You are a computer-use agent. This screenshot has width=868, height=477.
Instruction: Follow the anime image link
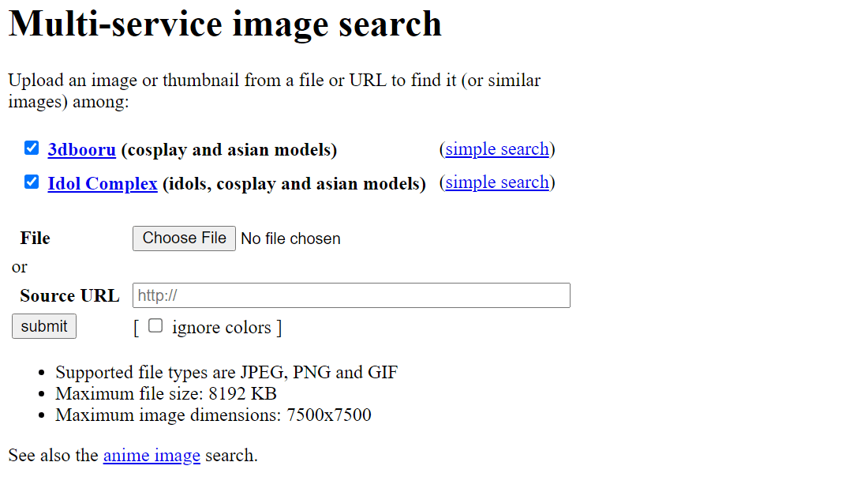click(152, 456)
